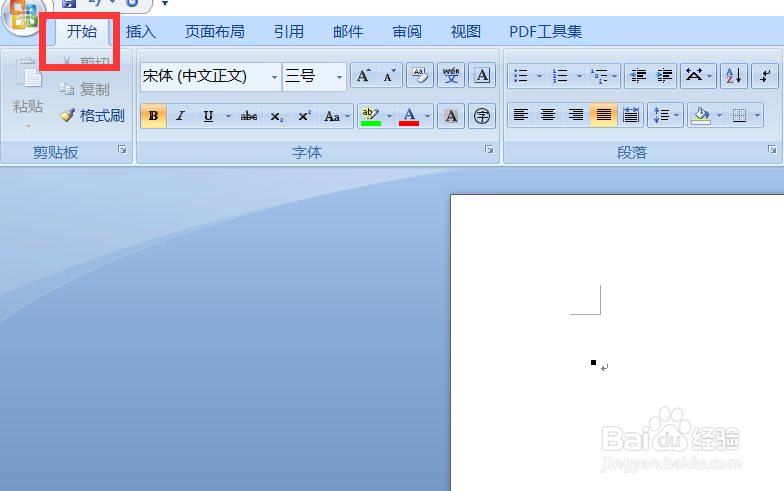Screen dimensions: 784x491
Task: Click the Align Right icon
Action: 576,116
